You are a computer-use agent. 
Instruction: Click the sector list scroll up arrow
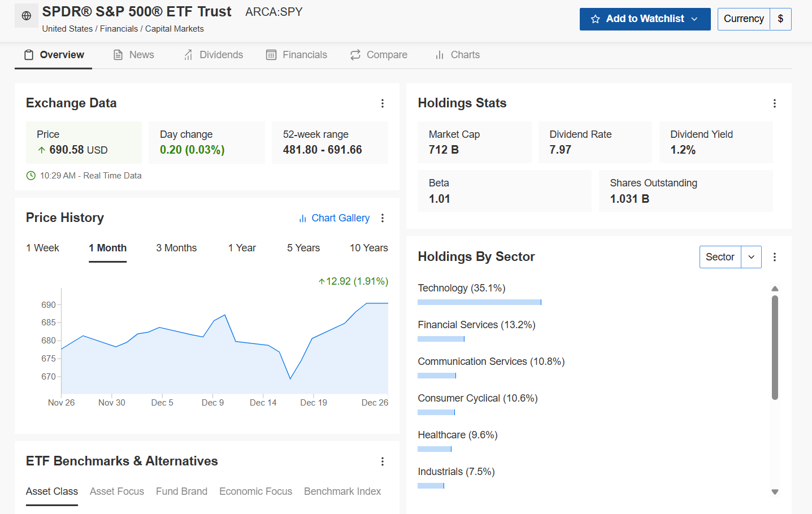[775, 289]
